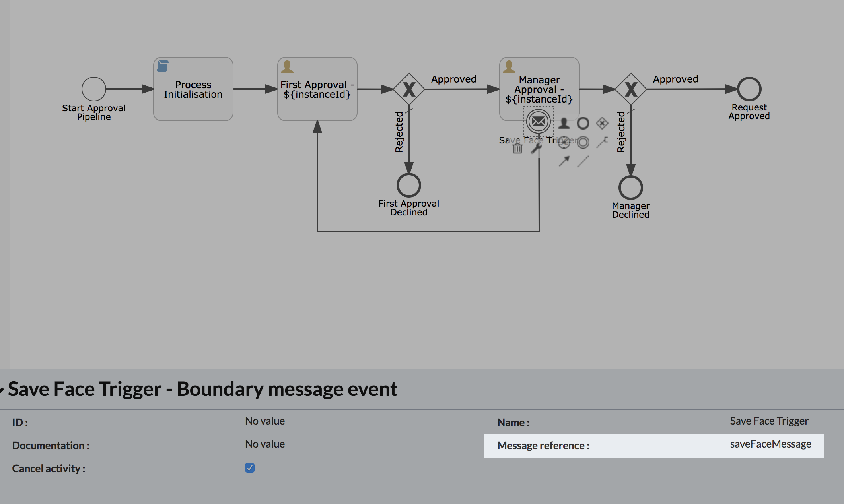Click the Manager Declined label
Image resolution: width=844 pixels, height=504 pixels.
pos(631,210)
